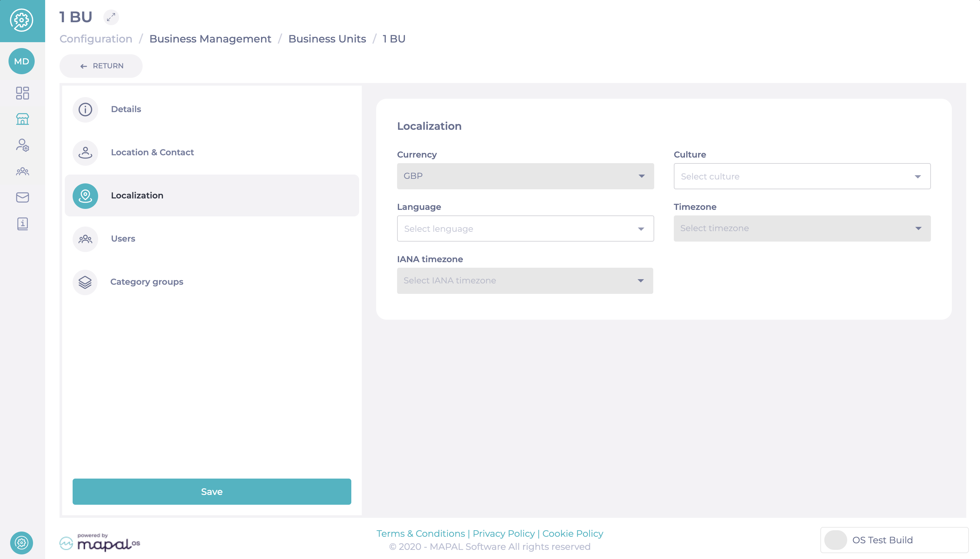Image resolution: width=980 pixels, height=559 pixels.
Task: Click the Localization map pin icon
Action: tap(85, 196)
